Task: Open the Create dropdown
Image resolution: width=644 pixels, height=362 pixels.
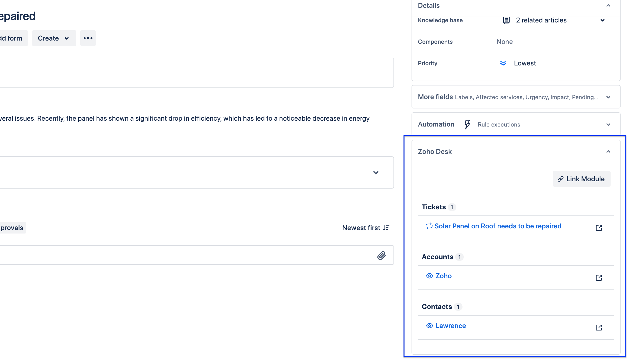Action: click(x=54, y=38)
